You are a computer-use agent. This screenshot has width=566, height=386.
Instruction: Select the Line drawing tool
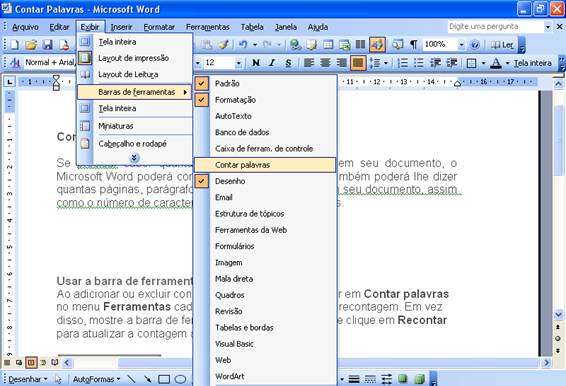click(131, 379)
